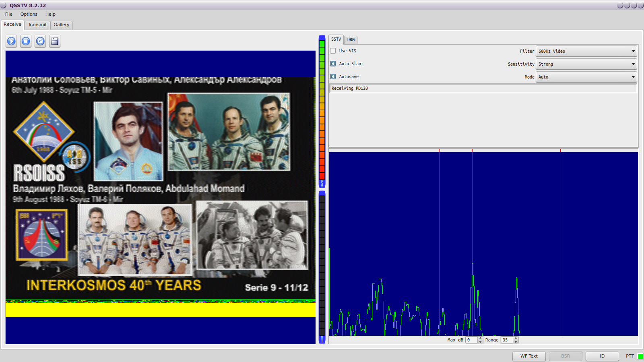Screen dimensions: 644x362
Task: Increase the Range spinner value
Action: pyautogui.click(x=516, y=339)
